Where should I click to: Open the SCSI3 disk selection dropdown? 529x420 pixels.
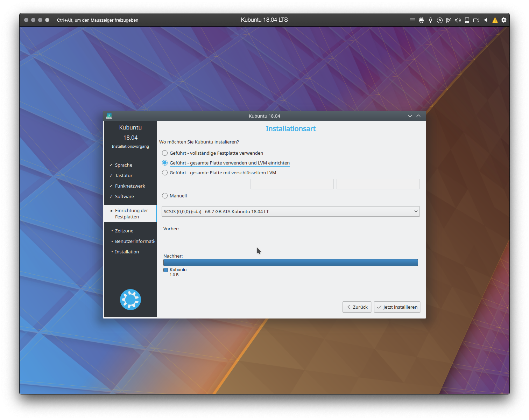click(291, 211)
